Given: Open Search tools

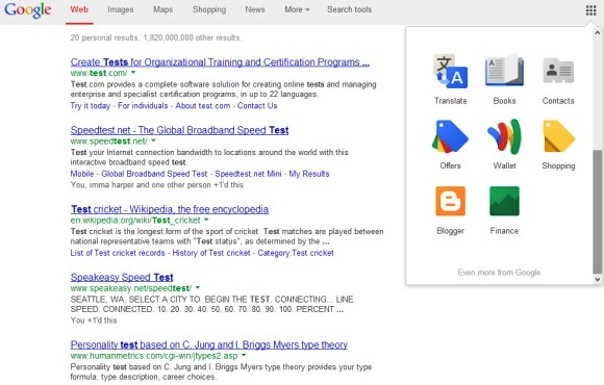Looking at the screenshot, I should pyautogui.click(x=349, y=10).
